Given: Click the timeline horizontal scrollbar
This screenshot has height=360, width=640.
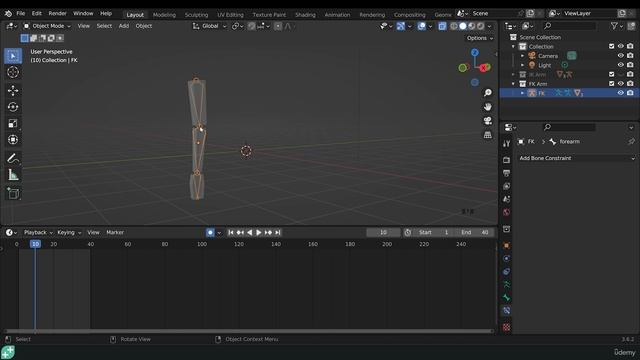Looking at the screenshot, I should 249,331.
